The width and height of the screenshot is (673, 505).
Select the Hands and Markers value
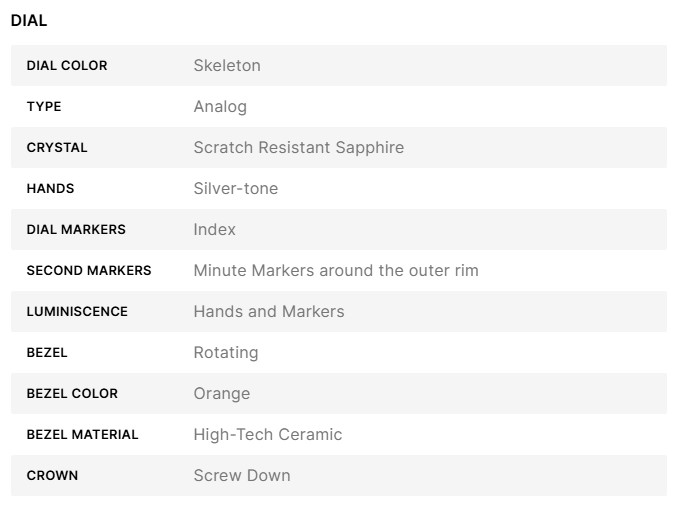pos(269,312)
